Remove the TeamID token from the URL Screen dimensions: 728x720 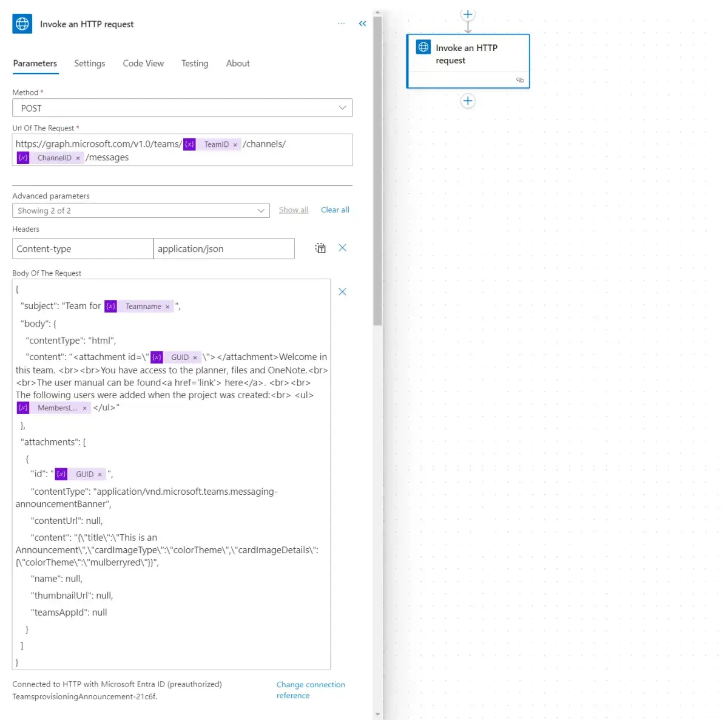point(235,145)
